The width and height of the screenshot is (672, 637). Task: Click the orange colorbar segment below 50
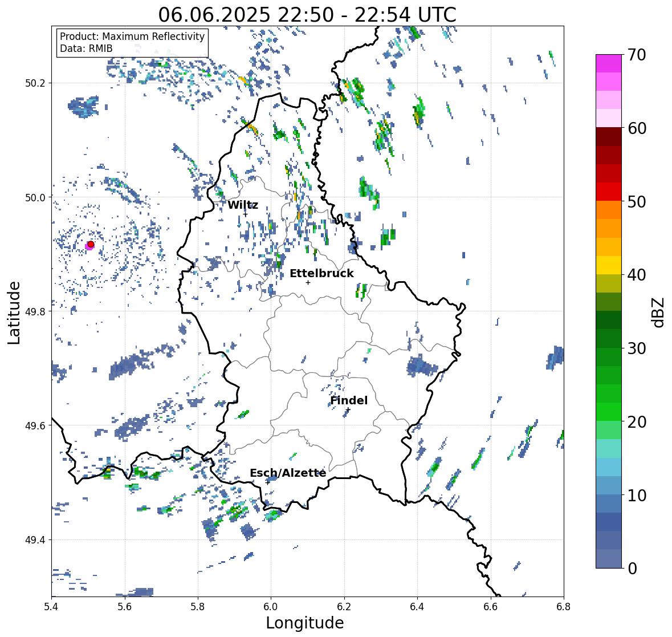pos(609,210)
